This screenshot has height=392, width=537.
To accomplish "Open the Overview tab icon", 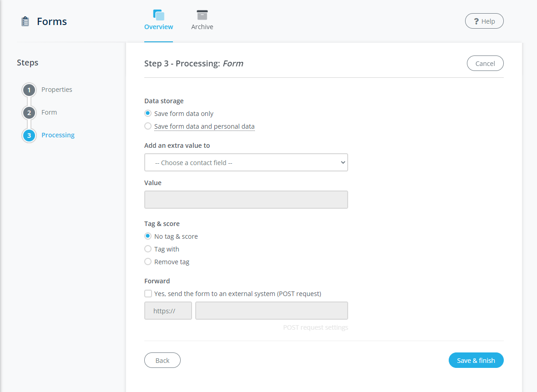I will (x=158, y=15).
